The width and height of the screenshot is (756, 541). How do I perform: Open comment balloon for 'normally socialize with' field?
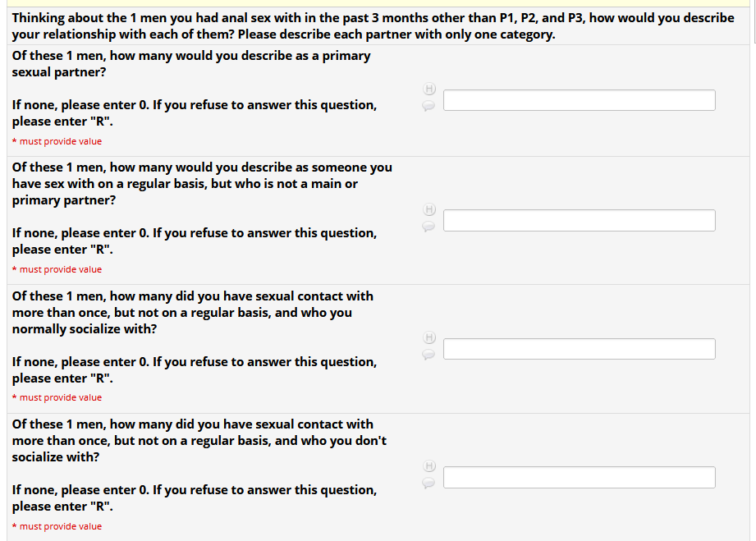(428, 355)
